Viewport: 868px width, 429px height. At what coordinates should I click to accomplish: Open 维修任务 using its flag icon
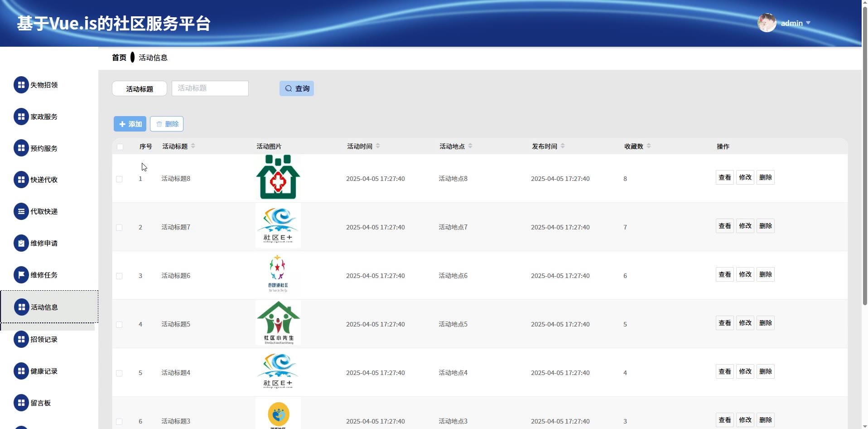[x=21, y=275]
